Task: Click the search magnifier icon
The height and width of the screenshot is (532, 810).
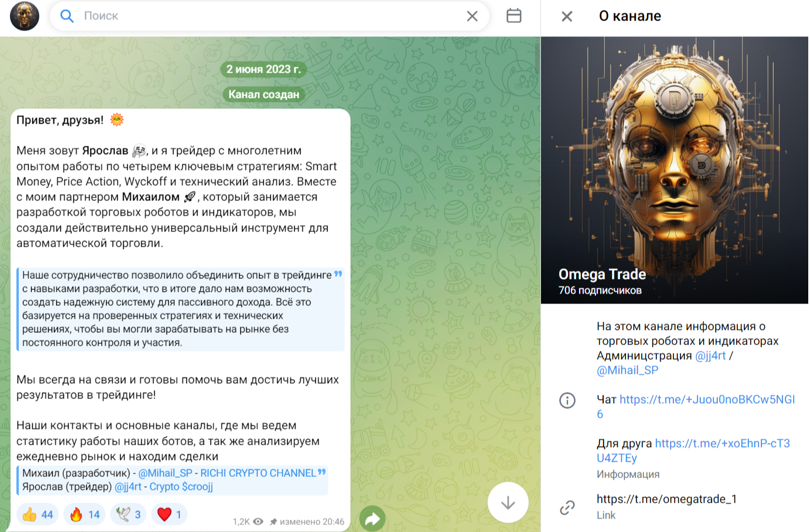Action: click(67, 16)
